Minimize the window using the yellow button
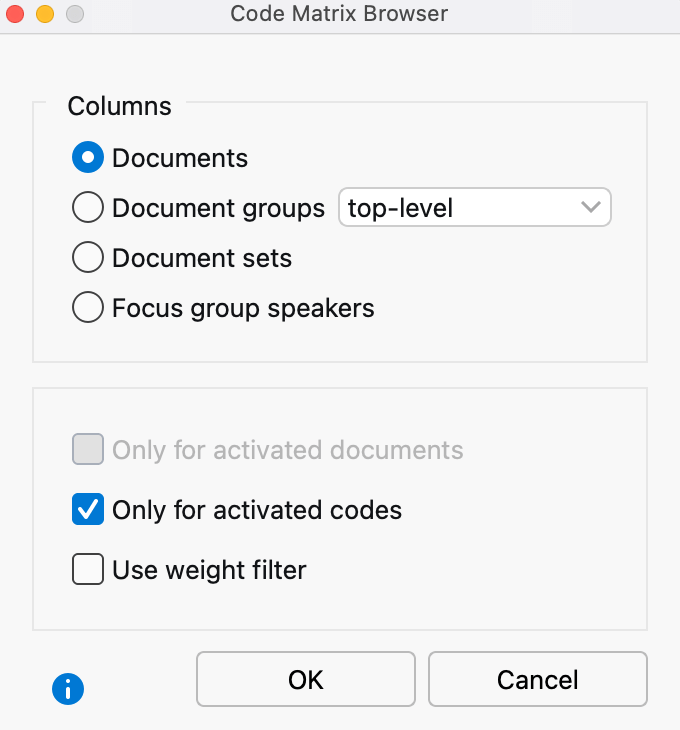 [45, 14]
